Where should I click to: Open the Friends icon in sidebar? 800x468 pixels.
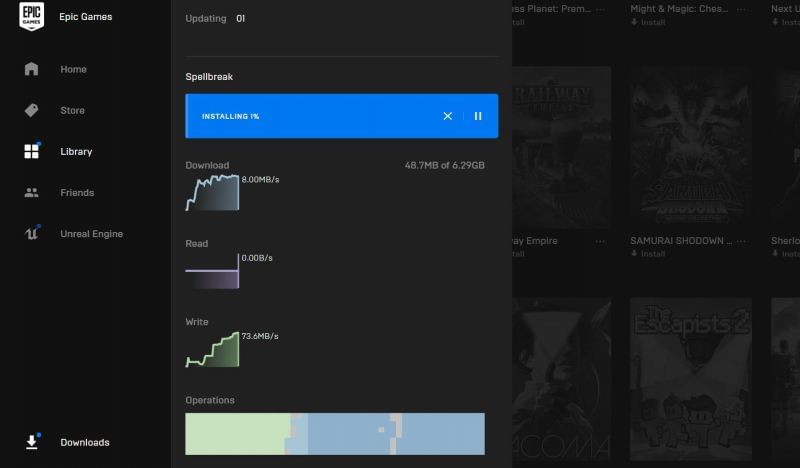click(x=31, y=193)
